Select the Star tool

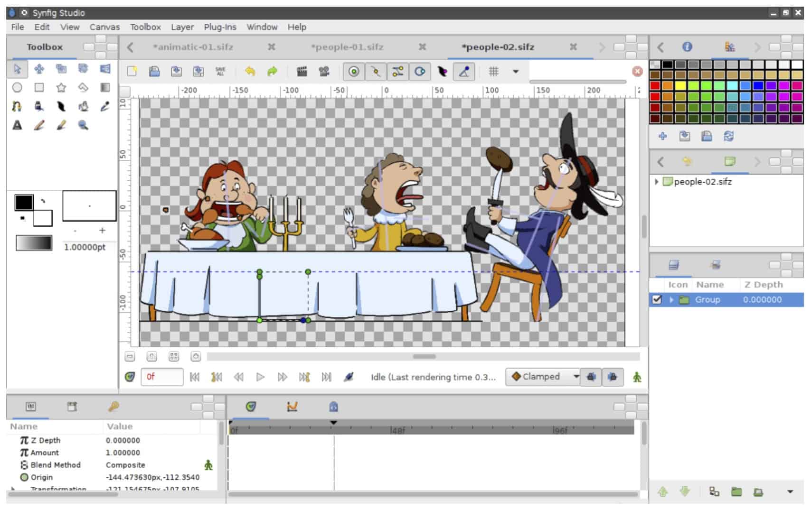point(61,88)
